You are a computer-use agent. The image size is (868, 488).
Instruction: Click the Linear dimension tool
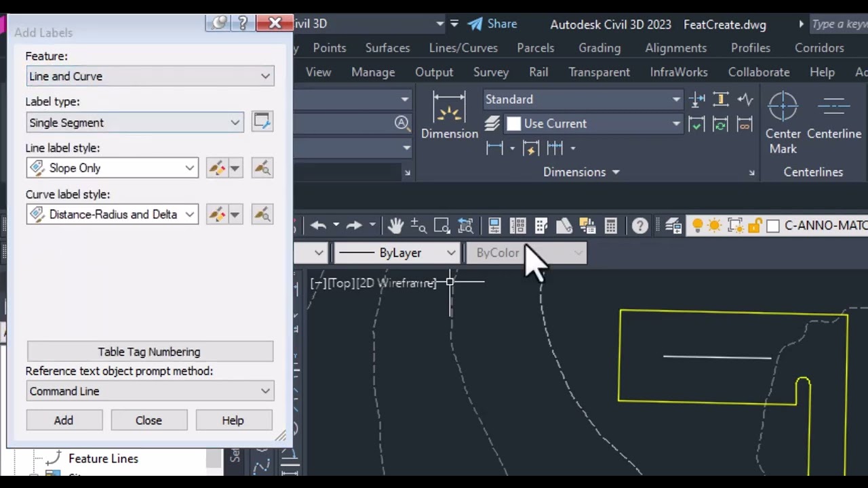coord(494,148)
